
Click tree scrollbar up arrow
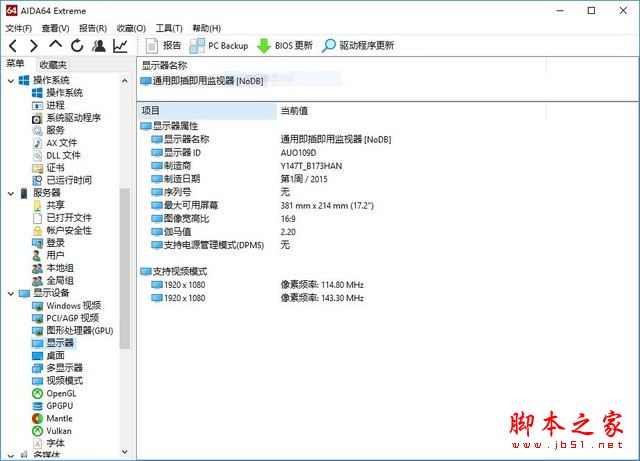coord(125,81)
